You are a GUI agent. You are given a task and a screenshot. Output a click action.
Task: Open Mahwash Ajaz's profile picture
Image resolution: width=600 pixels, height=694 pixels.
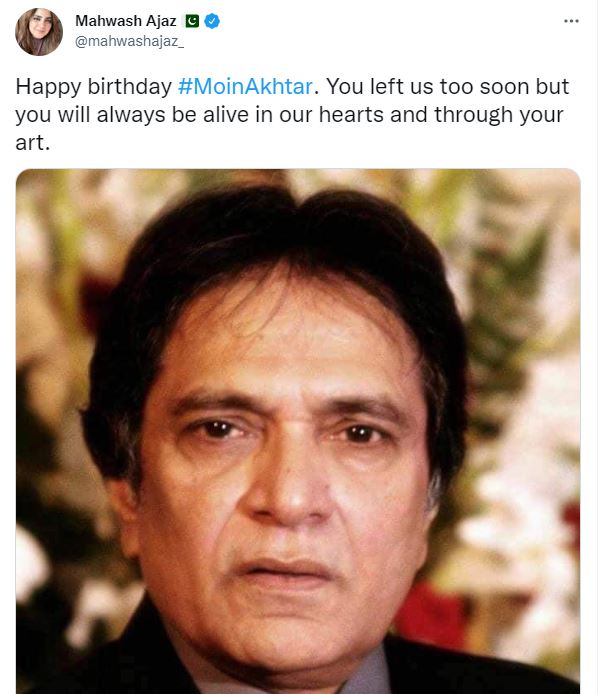point(39,31)
